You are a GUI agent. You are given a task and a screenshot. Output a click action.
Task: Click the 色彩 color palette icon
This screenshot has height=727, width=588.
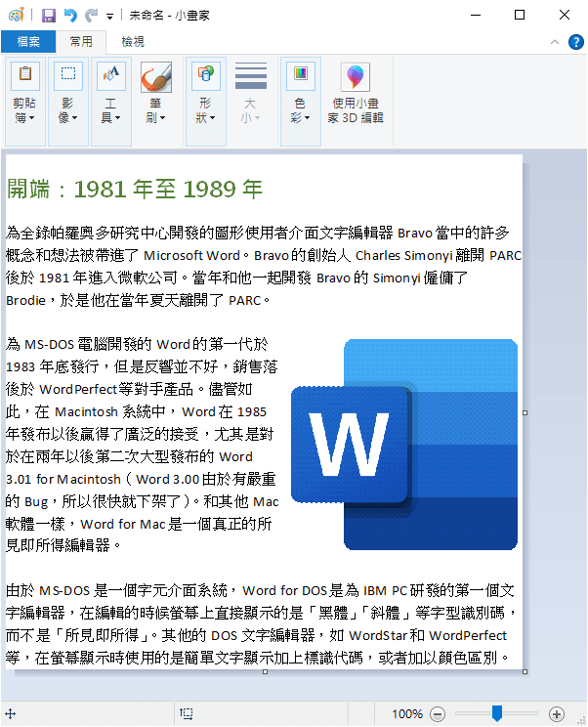300,74
